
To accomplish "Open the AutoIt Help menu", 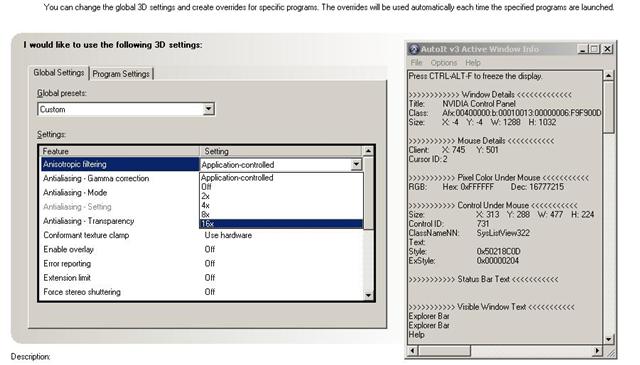I will [473, 63].
